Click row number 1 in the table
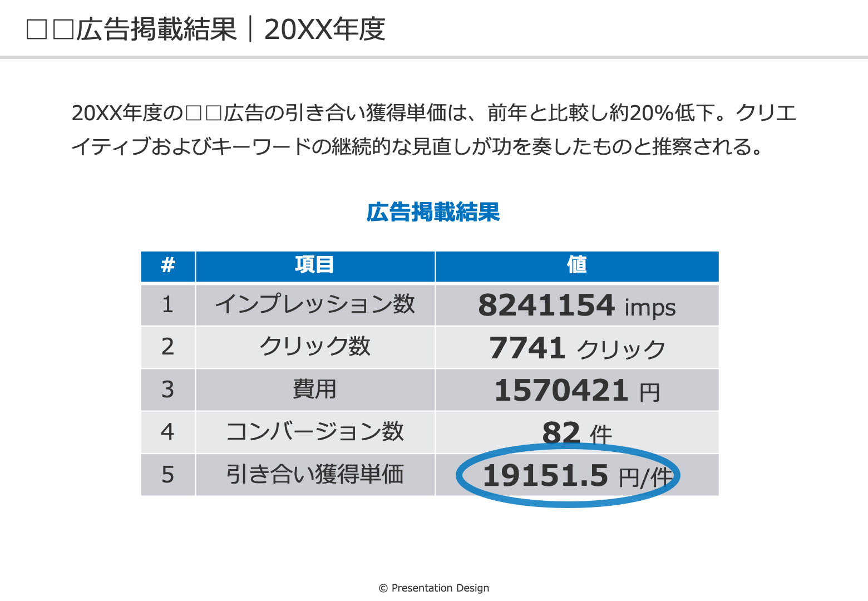The height and width of the screenshot is (601, 868). point(168,305)
